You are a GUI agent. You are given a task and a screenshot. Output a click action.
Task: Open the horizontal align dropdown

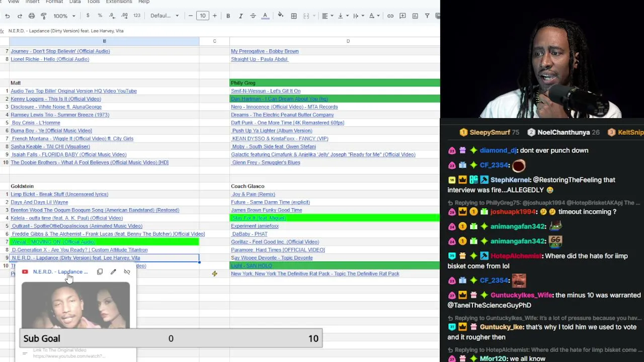[327, 16]
